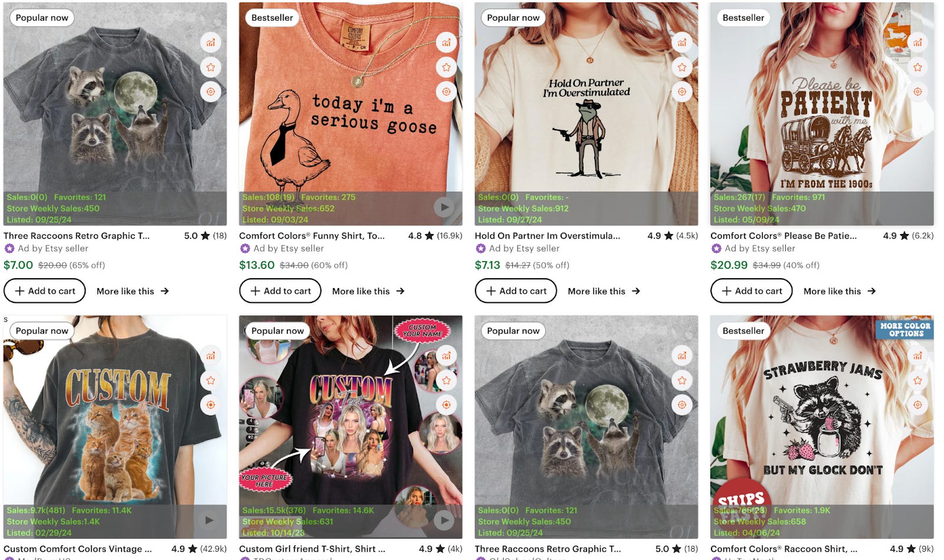Open the Hold On Partner Im Overstimulated title

[548, 236]
